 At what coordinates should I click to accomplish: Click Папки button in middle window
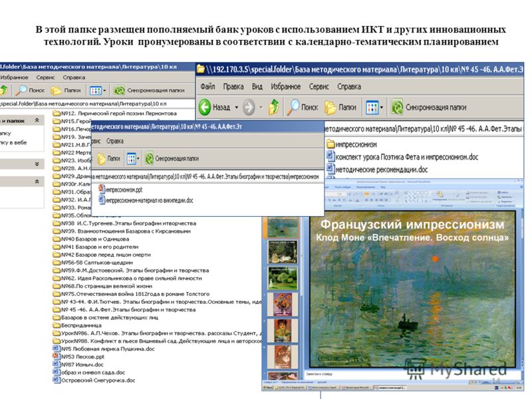tap(108, 158)
